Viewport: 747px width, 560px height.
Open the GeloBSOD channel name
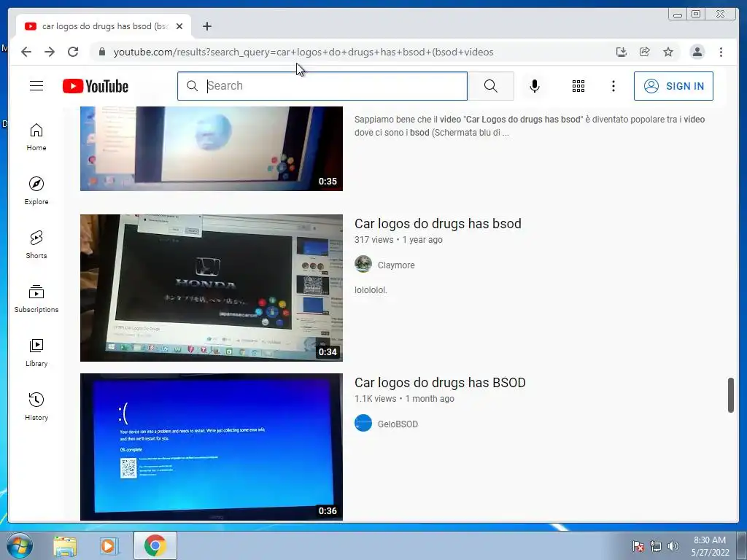tap(398, 424)
